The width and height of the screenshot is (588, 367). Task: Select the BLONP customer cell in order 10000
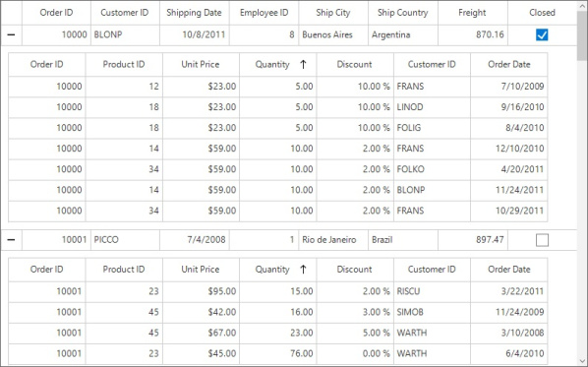point(125,34)
